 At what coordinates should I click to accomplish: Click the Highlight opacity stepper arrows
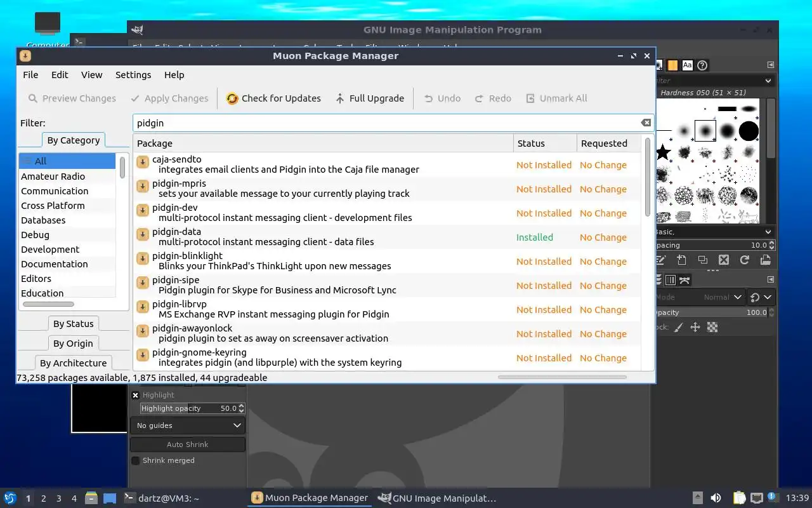241,408
